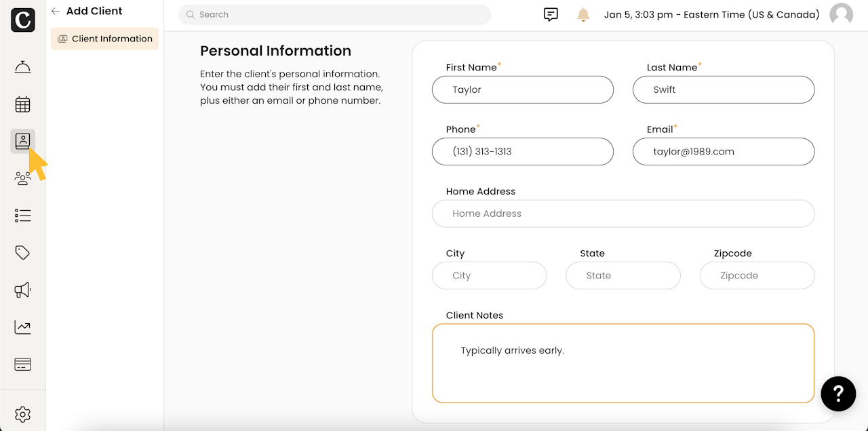This screenshot has width=868, height=431.
Task: Click the Client Notes text area
Action: tap(623, 363)
